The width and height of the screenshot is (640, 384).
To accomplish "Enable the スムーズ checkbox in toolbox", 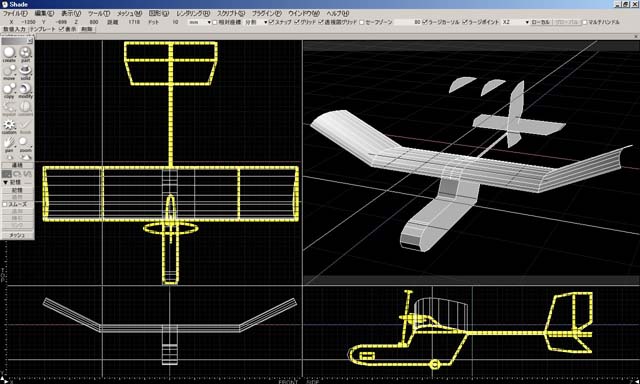I will (x=5, y=204).
